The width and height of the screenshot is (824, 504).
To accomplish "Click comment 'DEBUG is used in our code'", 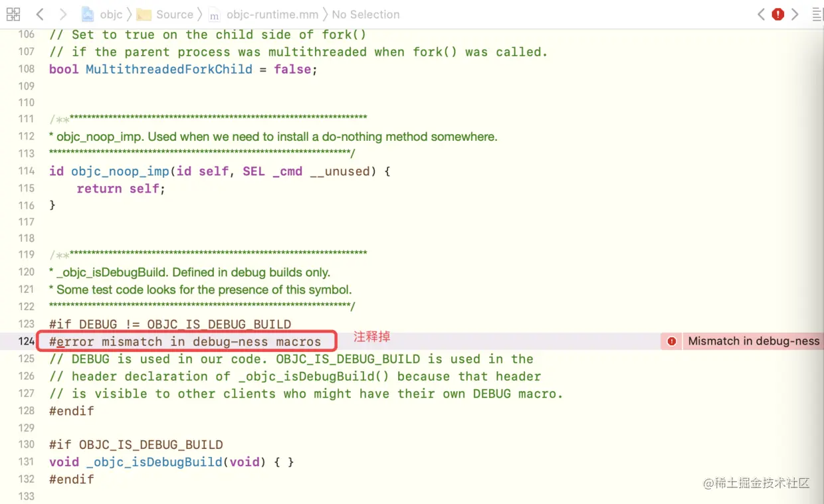I will [x=291, y=359].
